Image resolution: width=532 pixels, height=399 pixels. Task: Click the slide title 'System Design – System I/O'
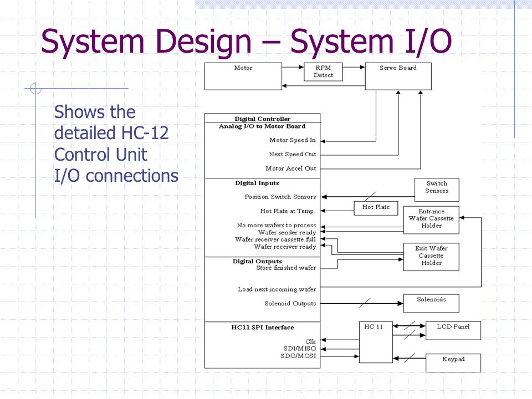pyautogui.click(x=246, y=42)
